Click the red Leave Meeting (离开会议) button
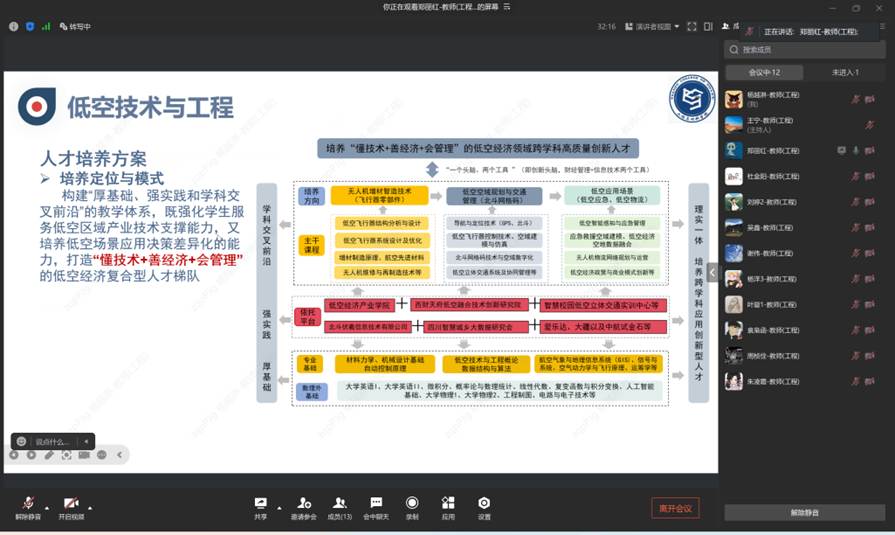Image resolution: width=895 pixels, height=535 pixels. pyautogui.click(x=675, y=508)
